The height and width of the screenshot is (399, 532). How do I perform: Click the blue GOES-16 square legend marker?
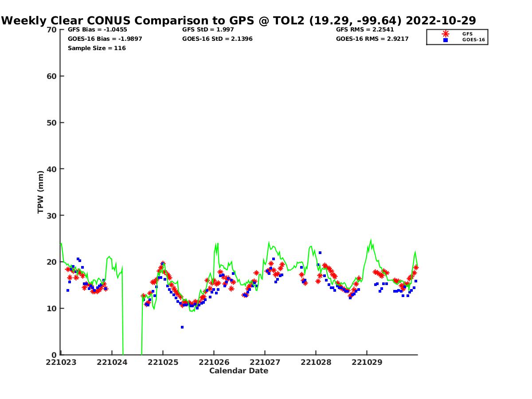coord(446,40)
